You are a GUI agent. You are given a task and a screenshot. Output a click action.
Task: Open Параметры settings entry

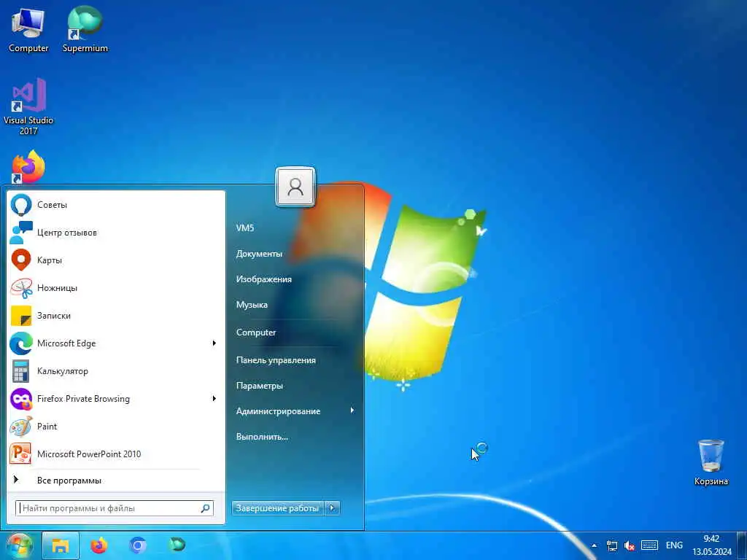(x=260, y=386)
